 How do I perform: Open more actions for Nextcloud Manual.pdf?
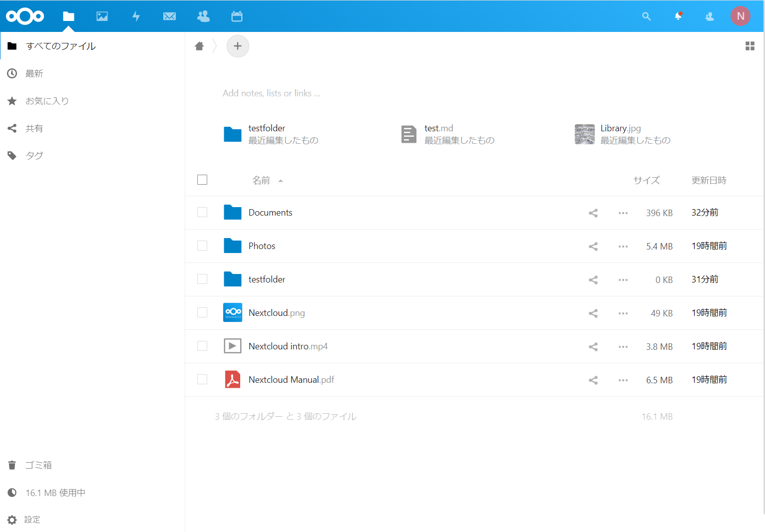coord(623,380)
